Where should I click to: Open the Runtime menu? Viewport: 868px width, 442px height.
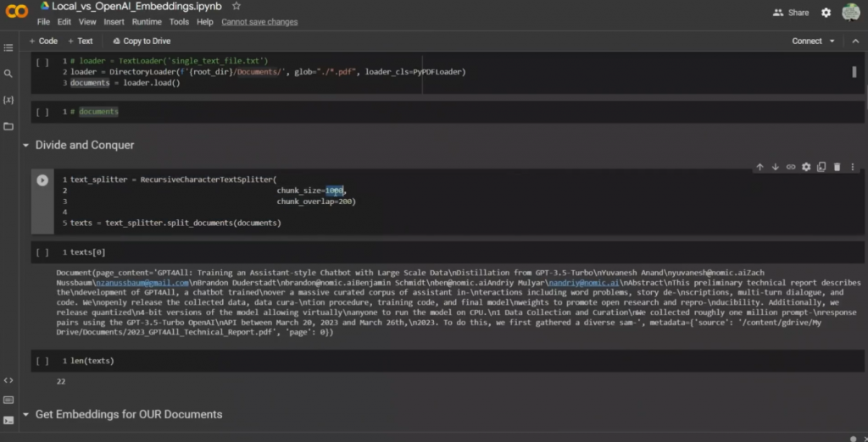147,22
